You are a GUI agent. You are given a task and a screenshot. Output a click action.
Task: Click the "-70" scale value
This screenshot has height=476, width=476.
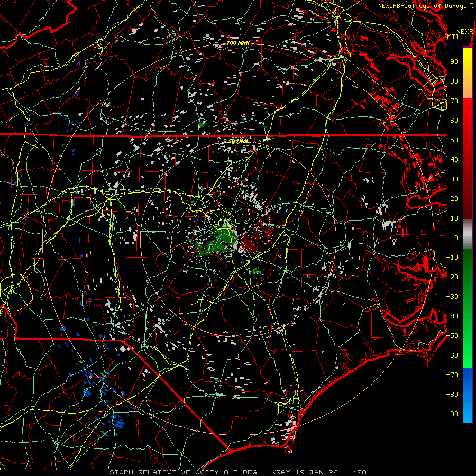452,375
